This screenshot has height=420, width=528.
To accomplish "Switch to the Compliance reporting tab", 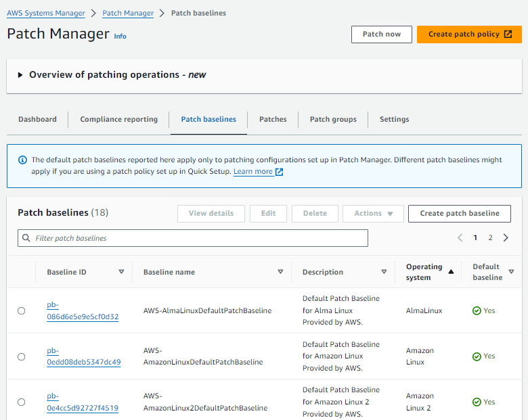I will coord(119,119).
